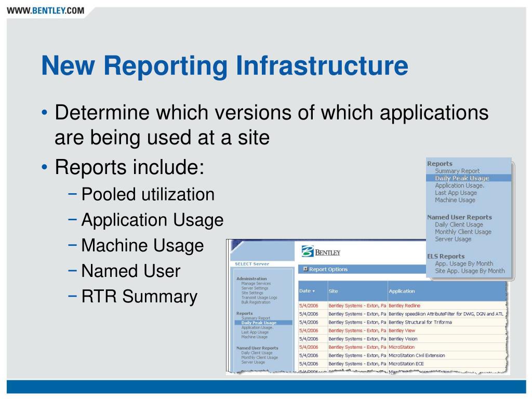Viewport: 532px width, 399px height.
Task: Select Summary Report in the enlarged Reports callout
Action: (x=457, y=171)
